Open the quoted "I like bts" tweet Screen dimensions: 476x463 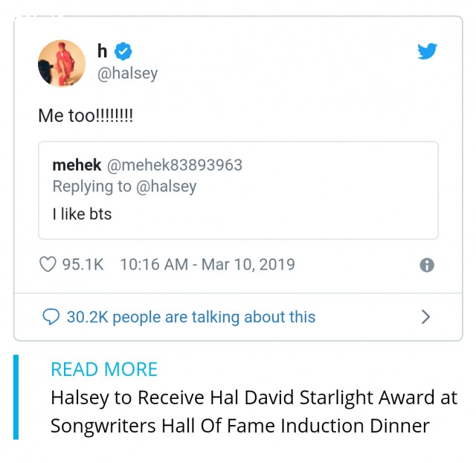pos(238,191)
